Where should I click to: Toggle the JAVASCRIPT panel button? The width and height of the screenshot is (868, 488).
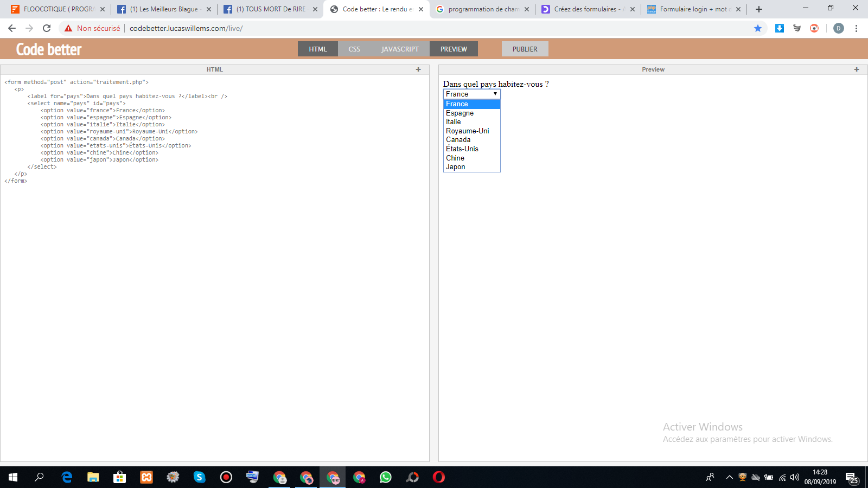tap(400, 49)
